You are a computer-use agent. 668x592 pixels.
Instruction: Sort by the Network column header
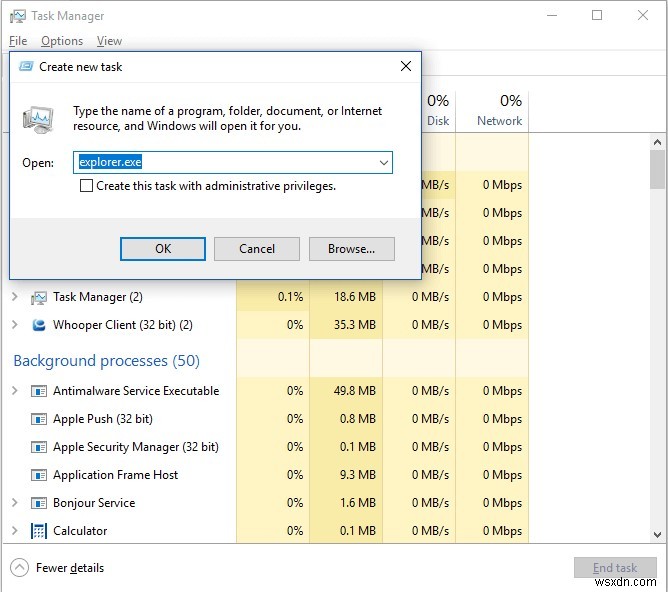click(492, 111)
